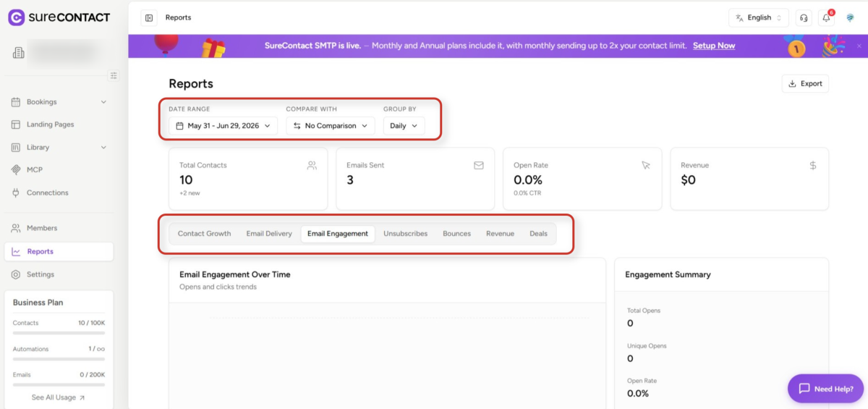Click the Open Rate cursor icon
The width and height of the screenshot is (868, 409).
[646, 165]
